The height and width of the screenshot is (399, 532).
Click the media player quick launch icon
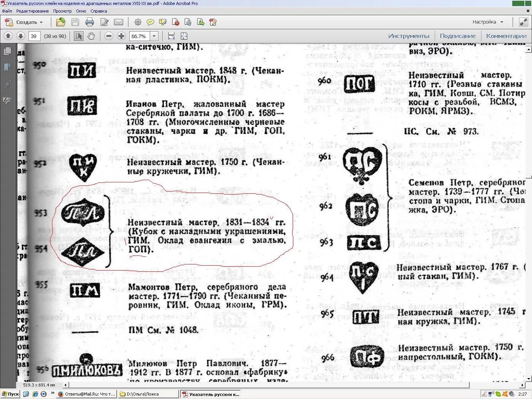point(43,394)
